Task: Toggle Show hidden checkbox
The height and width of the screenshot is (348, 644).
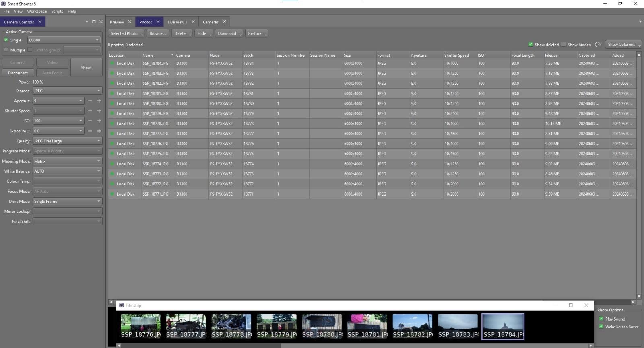Action: [x=563, y=45]
